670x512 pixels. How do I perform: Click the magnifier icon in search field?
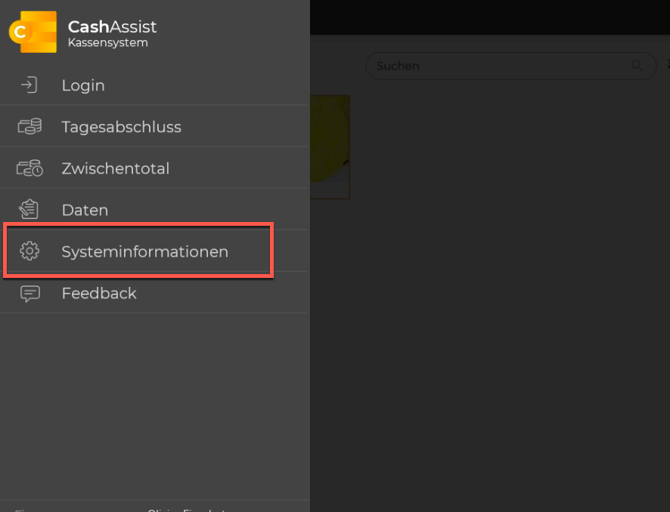tap(637, 65)
